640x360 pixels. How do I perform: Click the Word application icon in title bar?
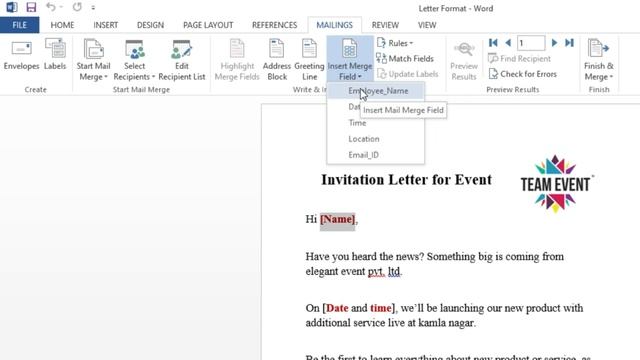[11, 7]
